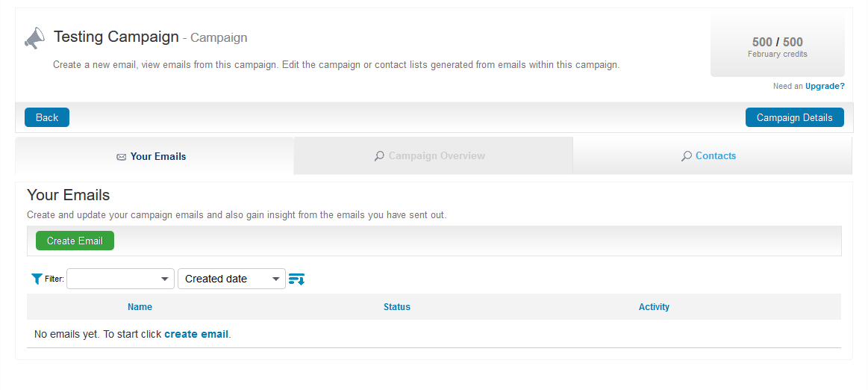This screenshot has height=390, width=868.
Task: Click the megaphone campaign icon
Action: [34, 38]
